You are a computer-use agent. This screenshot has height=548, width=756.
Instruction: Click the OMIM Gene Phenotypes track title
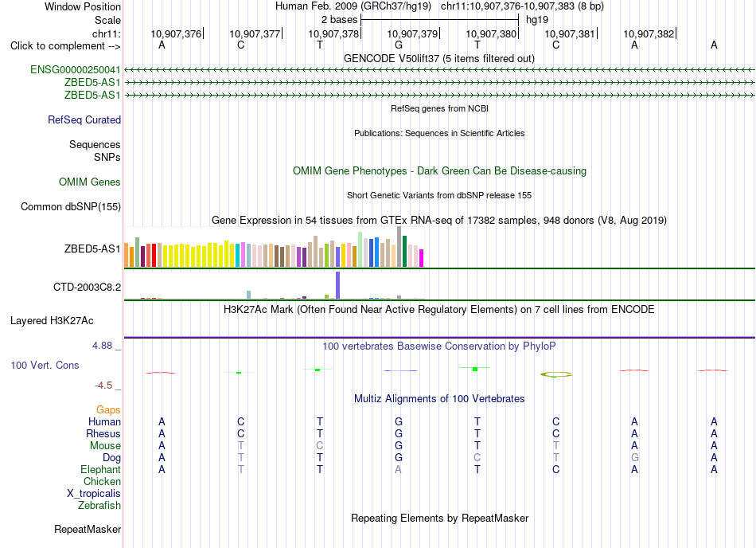pos(440,170)
